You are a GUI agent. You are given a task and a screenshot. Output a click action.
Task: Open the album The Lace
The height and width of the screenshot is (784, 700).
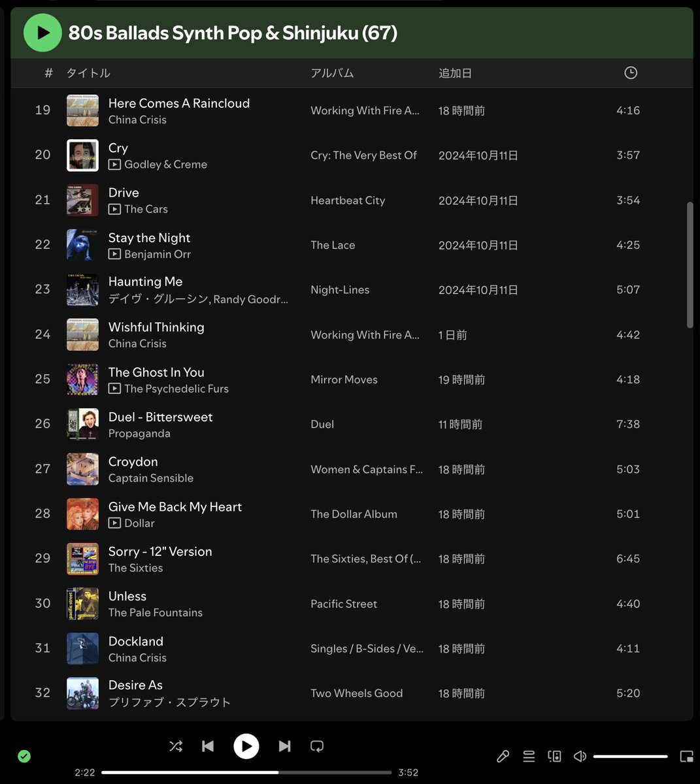point(333,245)
